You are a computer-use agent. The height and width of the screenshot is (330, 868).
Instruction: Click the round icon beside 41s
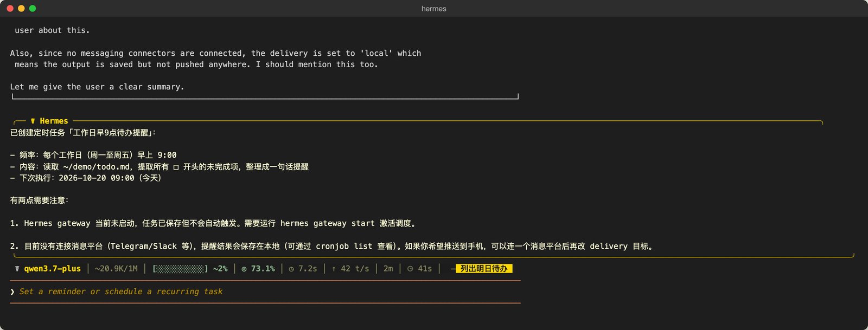410,269
